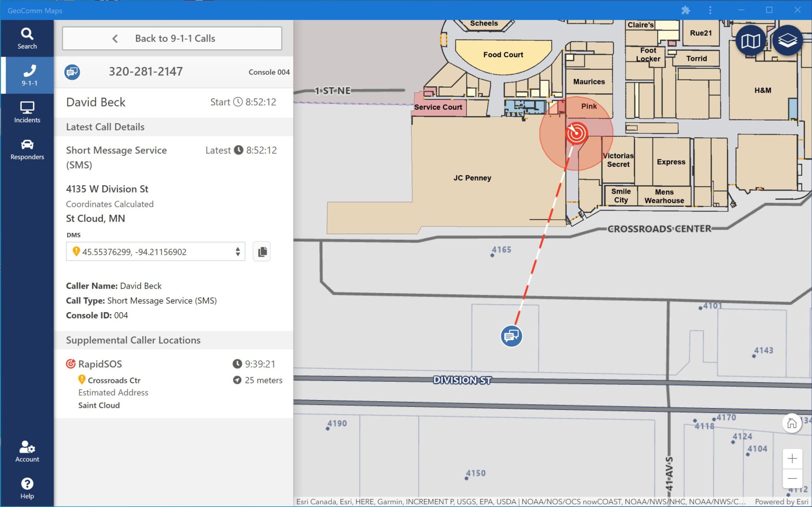The width and height of the screenshot is (812, 507).
Task: Click the Maurices store label
Action: point(589,82)
